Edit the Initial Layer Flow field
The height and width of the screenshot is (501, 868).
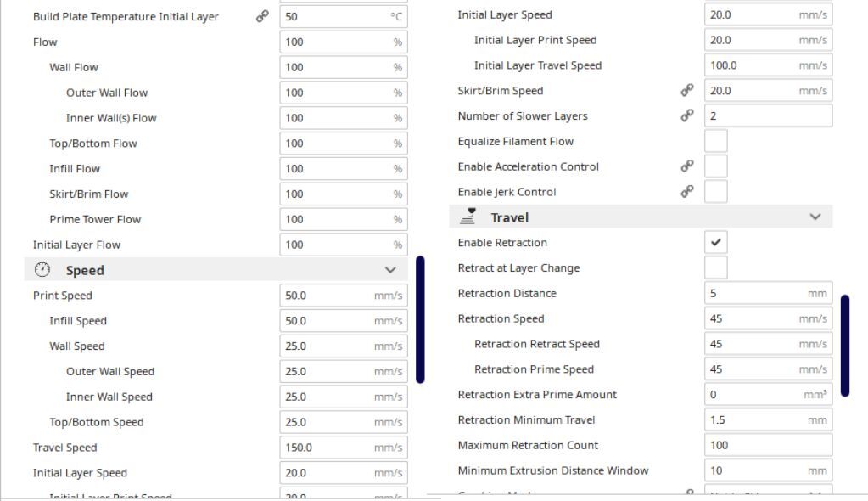pyautogui.click(x=344, y=245)
